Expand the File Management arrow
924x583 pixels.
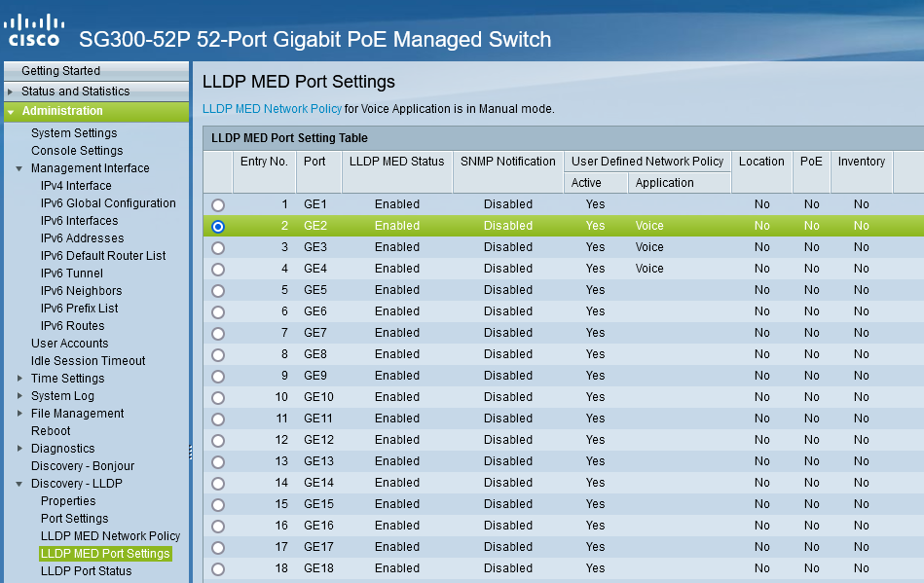(19, 414)
